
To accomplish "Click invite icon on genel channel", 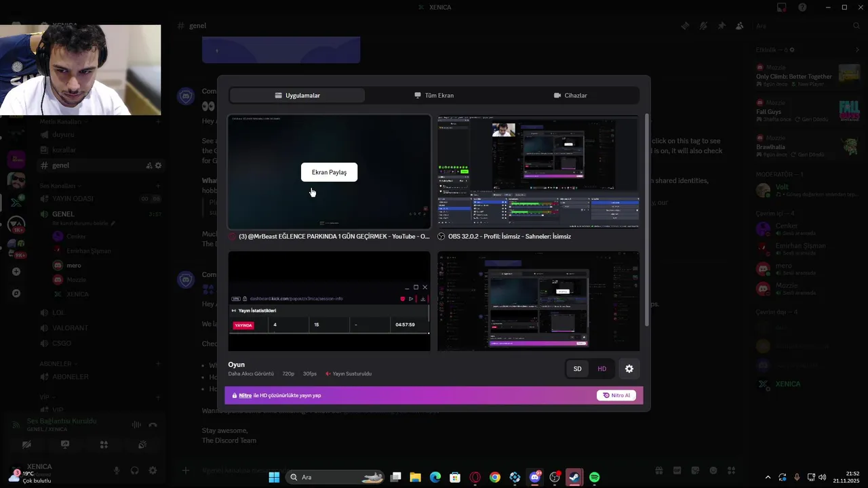I will pyautogui.click(x=149, y=165).
